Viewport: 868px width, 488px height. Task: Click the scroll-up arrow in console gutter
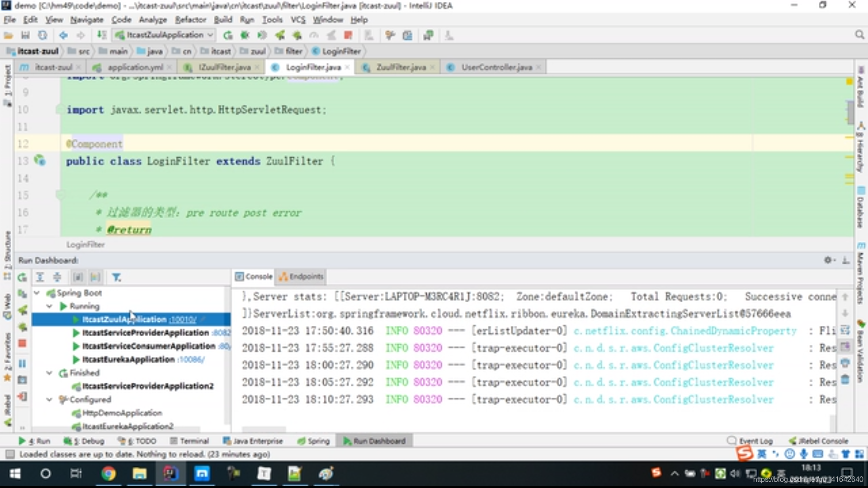pos(844,297)
